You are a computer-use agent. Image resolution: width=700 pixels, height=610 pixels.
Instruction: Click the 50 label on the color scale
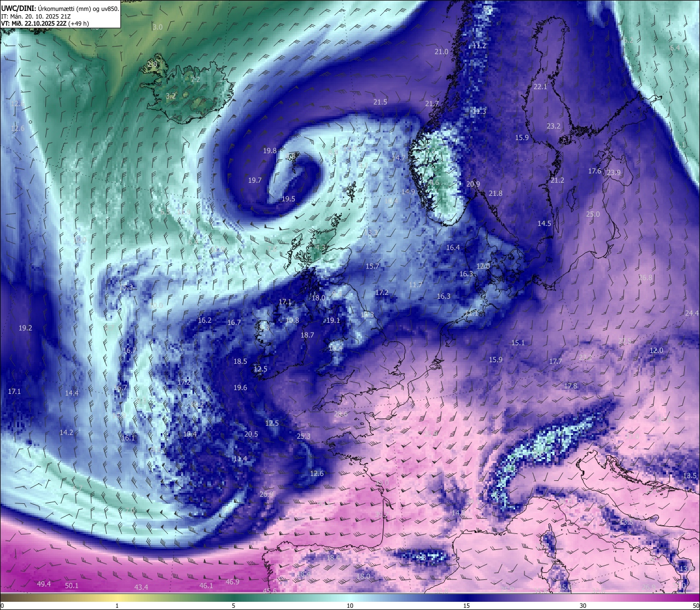(x=696, y=606)
